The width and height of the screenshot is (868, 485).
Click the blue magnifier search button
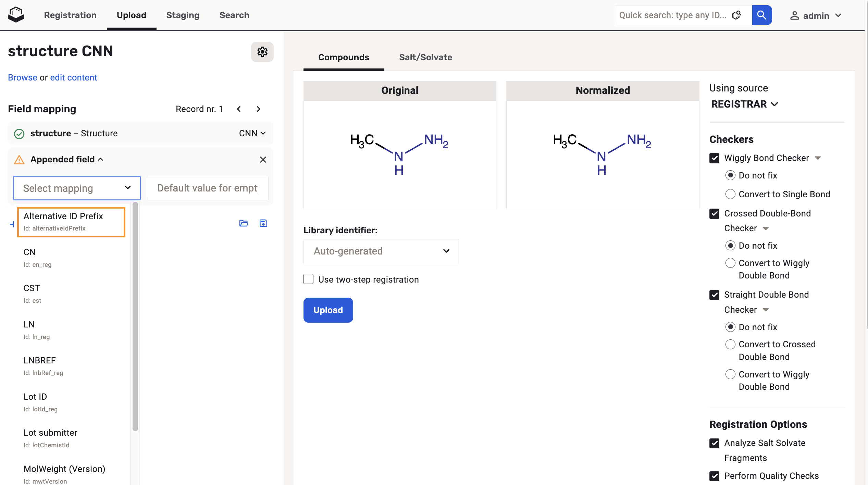[x=761, y=15]
